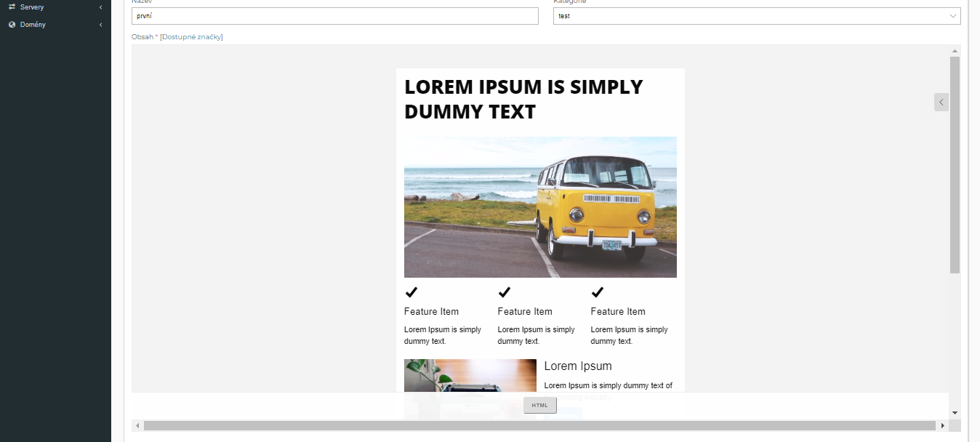Click the Servery arrows icon
This screenshot has width=980, height=442.
coord(12,7)
